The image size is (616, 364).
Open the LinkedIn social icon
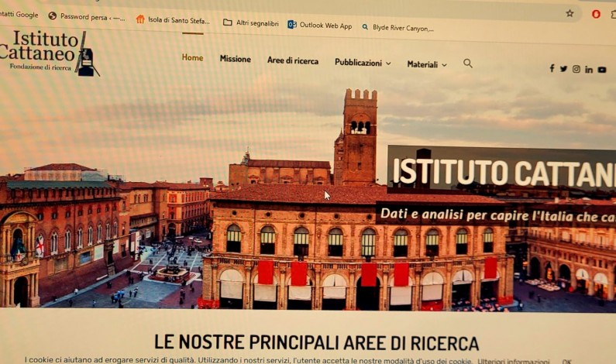tap(589, 70)
